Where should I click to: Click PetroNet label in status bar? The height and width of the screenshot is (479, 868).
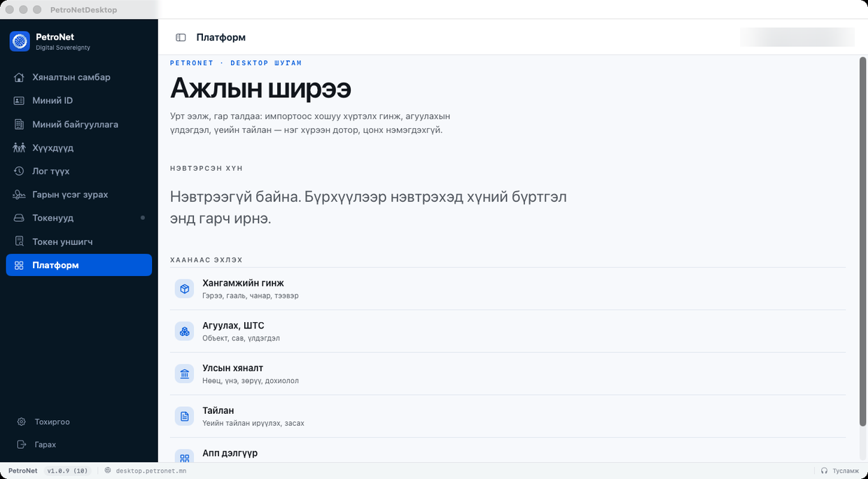pyautogui.click(x=23, y=471)
